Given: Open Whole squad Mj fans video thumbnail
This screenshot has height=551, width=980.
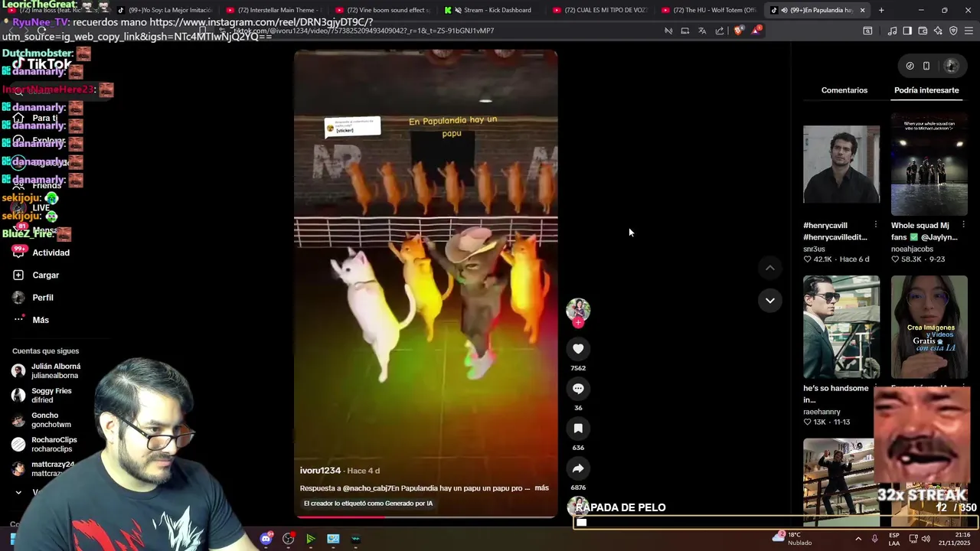Looking at the screenshot, I should click(929, 165).
